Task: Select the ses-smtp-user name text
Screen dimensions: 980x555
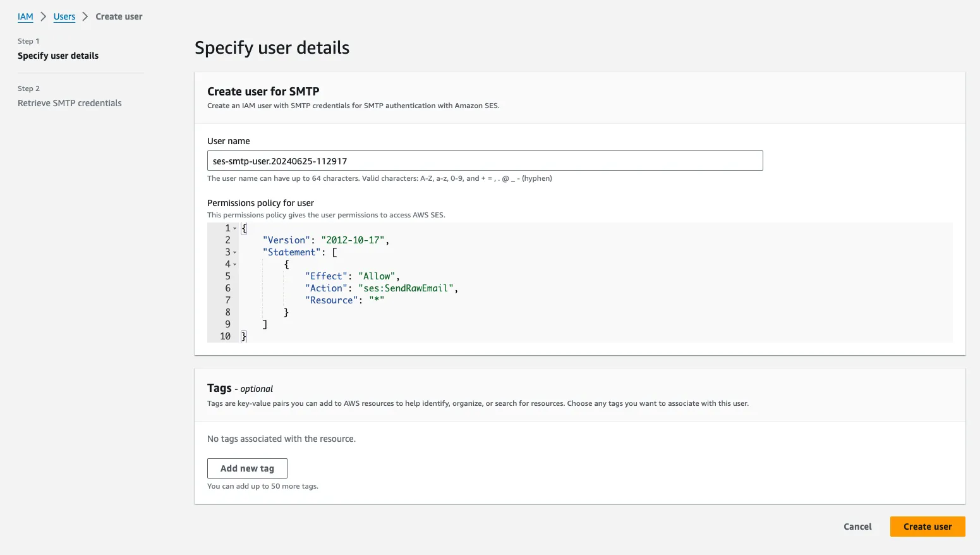Action: (280, 161)
